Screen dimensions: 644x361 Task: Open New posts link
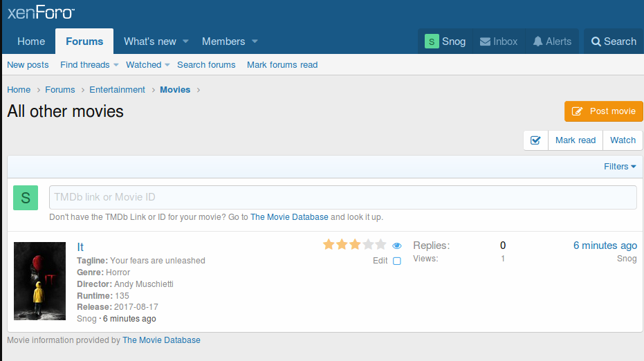pyautogui.click(x=28, y=65)
